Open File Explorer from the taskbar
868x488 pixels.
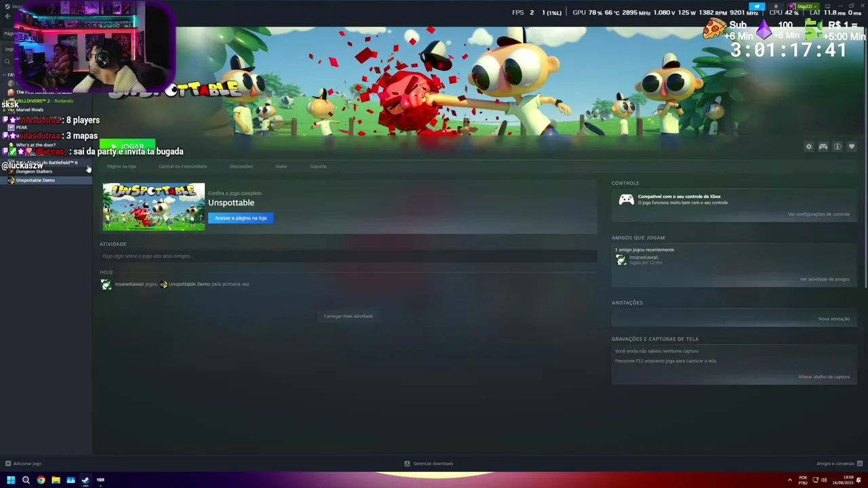click(x=56, y=480)
